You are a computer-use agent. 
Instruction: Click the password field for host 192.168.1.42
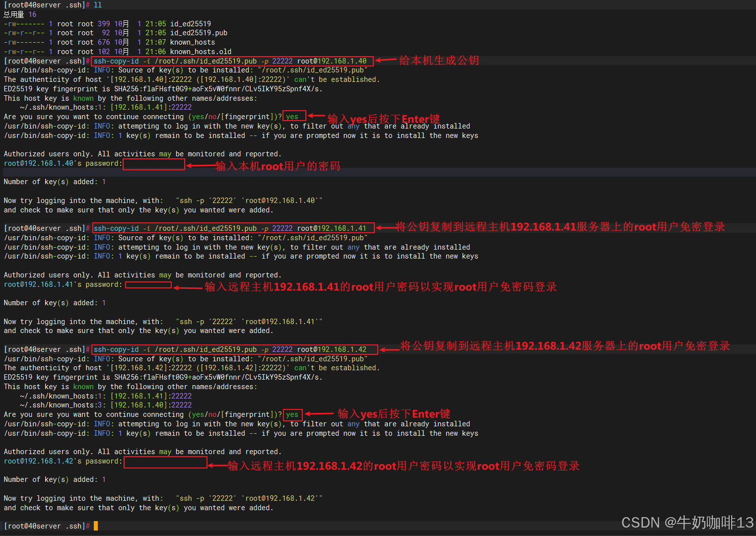click(165, 463)
